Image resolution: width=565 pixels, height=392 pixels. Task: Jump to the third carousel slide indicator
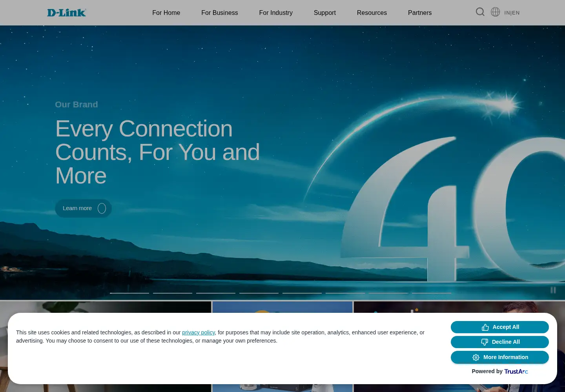pyautogui.click(x=216, y=293)
